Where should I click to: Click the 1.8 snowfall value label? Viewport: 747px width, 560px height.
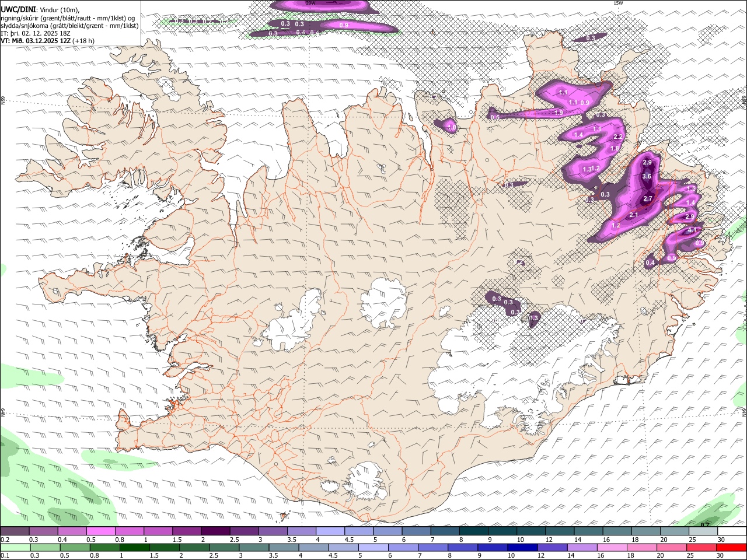(x=615, y=149)
